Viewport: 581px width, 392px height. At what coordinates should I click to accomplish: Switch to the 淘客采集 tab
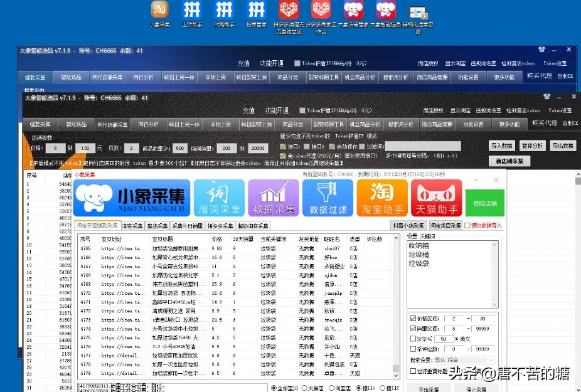coord(132,226)
